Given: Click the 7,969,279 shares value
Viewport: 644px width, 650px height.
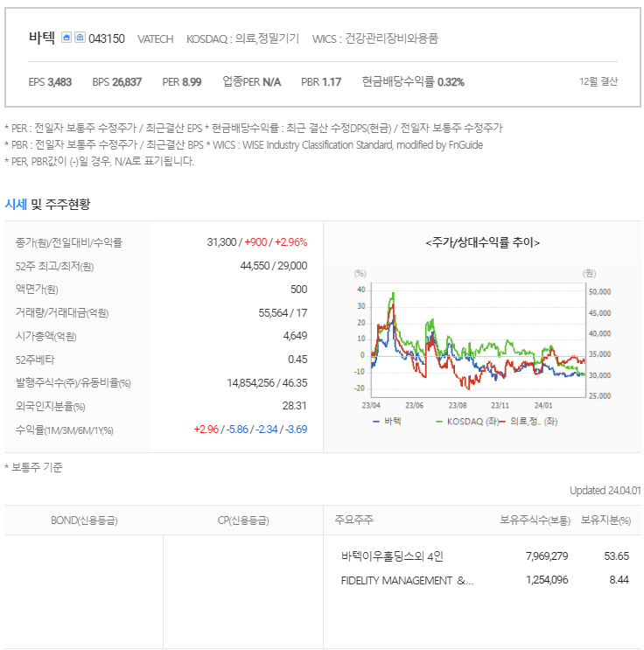Looking at the screenshot, I should coord(547,556).
